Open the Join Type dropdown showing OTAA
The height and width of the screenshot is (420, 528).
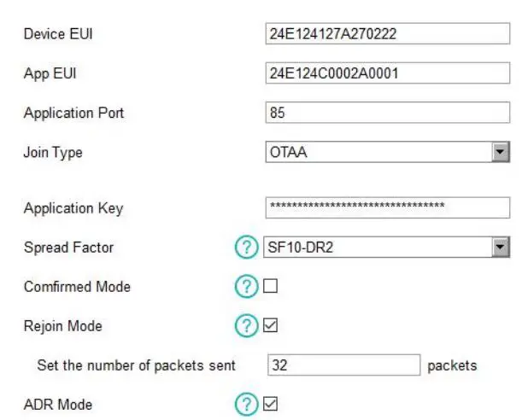[x=388, y=153]
